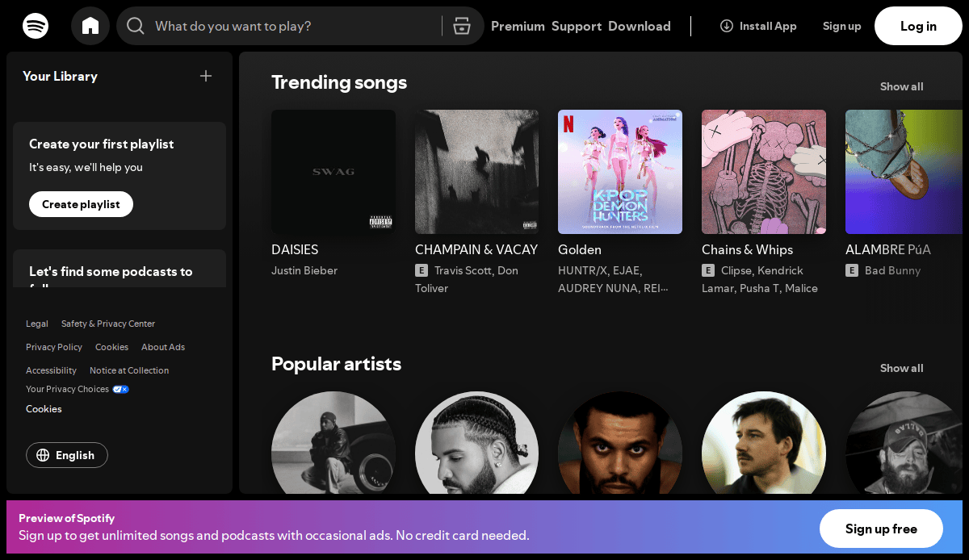Click the globe icon on English button

click(x=43, y=455)
